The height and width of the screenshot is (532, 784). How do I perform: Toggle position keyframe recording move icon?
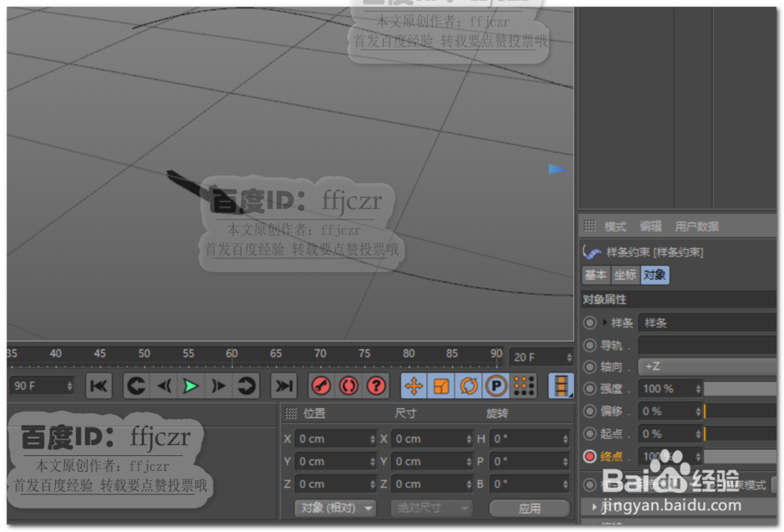tap(414, 385)
